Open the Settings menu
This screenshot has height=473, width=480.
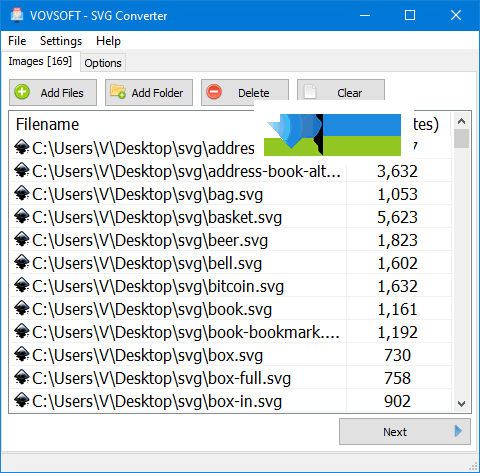point(61,41)
